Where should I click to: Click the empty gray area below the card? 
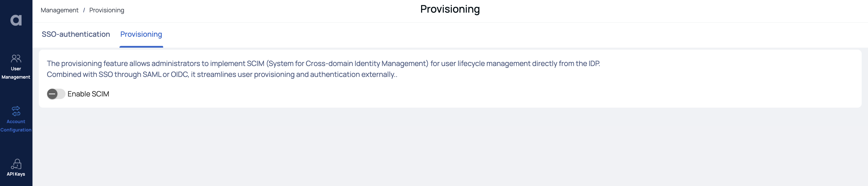pyautogui.click(x=450, y=147)
